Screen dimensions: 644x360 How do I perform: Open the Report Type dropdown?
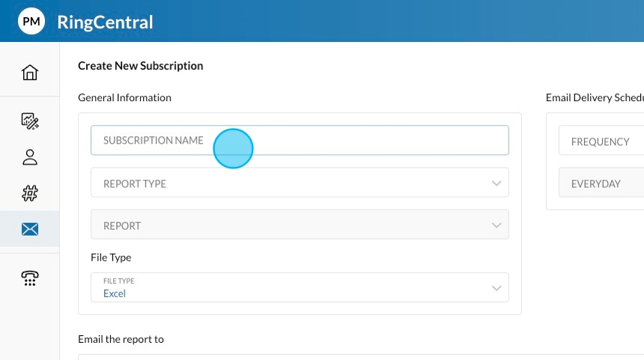pos(300,183)
